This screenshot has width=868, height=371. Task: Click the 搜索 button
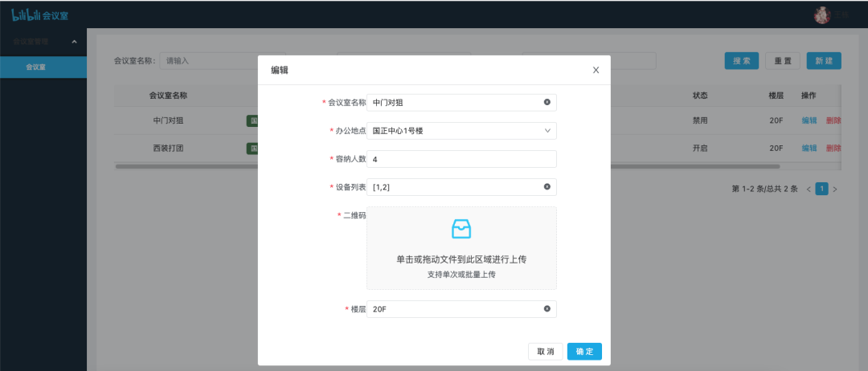[742, 61]
